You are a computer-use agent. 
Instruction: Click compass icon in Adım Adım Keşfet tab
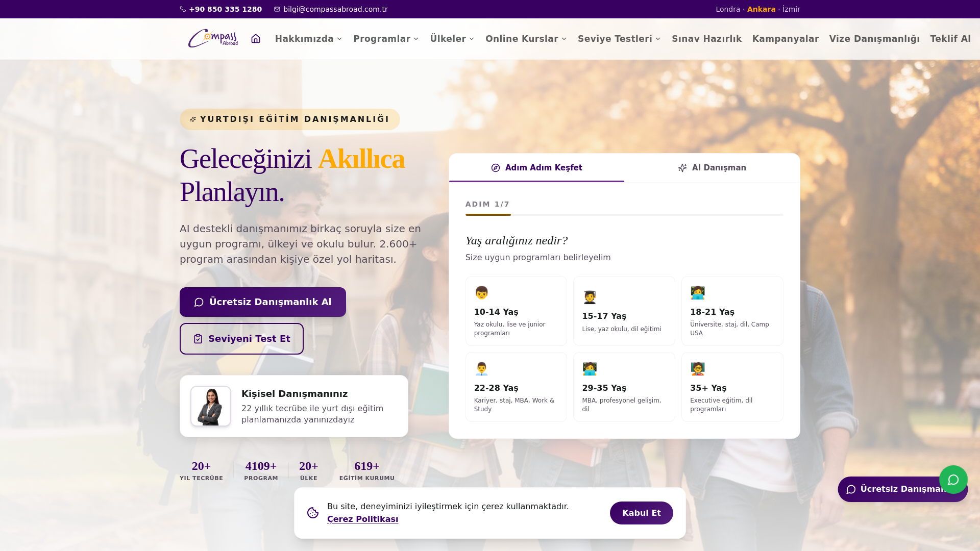click(x=496, y=168)
